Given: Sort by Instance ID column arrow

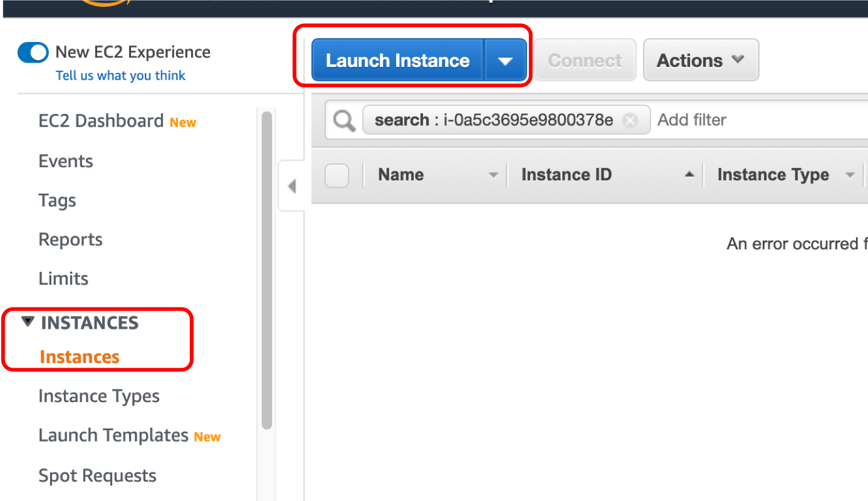Looking at the screenshot, I should pyautogui.click(x=689, y=175).
